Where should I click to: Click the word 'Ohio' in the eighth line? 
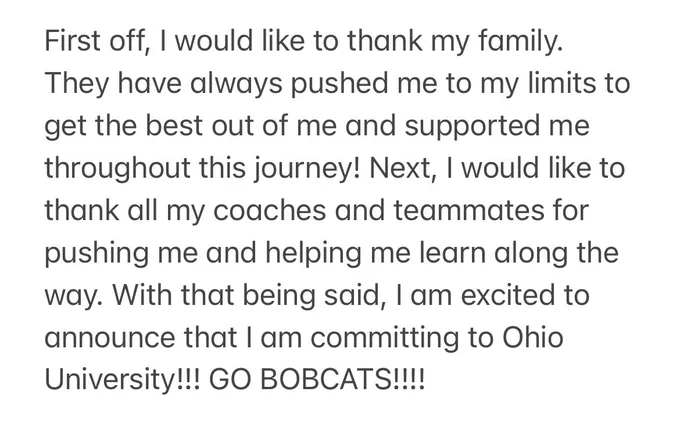click(533, 338)
